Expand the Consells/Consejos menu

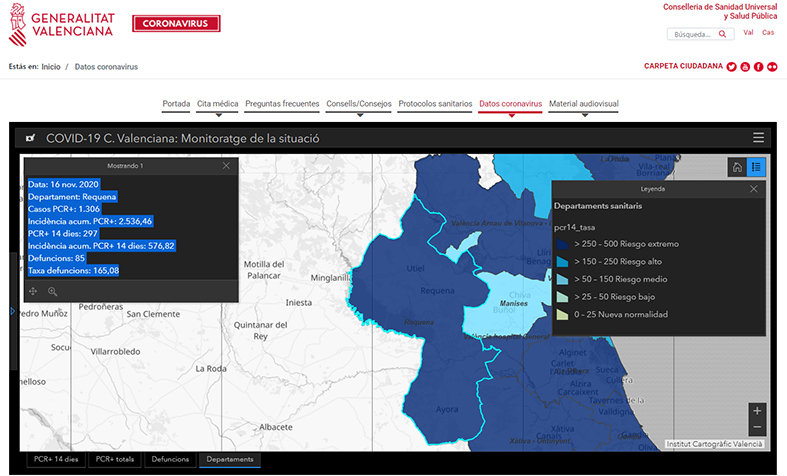click(359, 105)
